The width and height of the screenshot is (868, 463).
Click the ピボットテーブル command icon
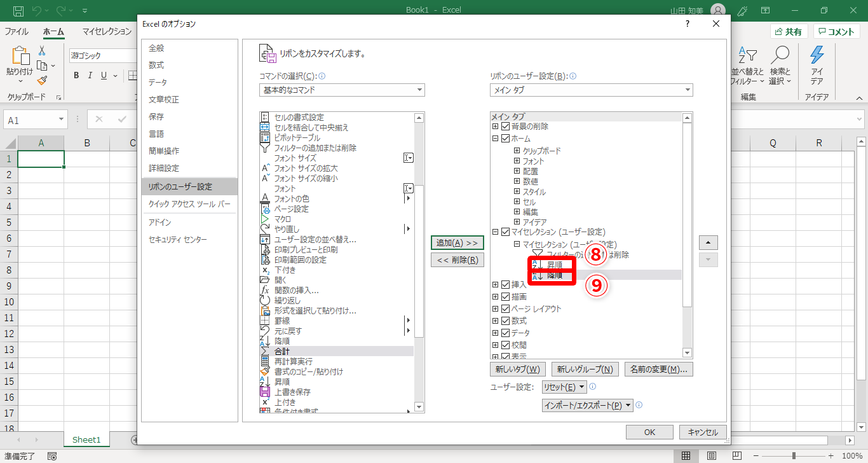pyautogui.click(x=266, y=137)
